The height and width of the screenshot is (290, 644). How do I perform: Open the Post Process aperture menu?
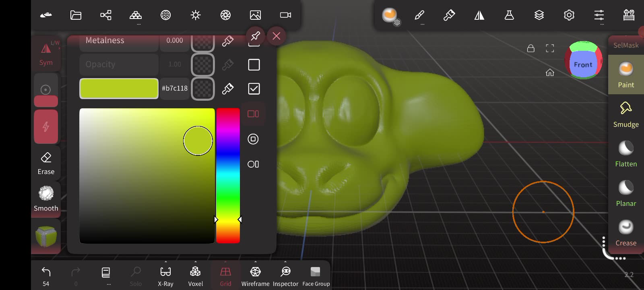coord(225,15)
